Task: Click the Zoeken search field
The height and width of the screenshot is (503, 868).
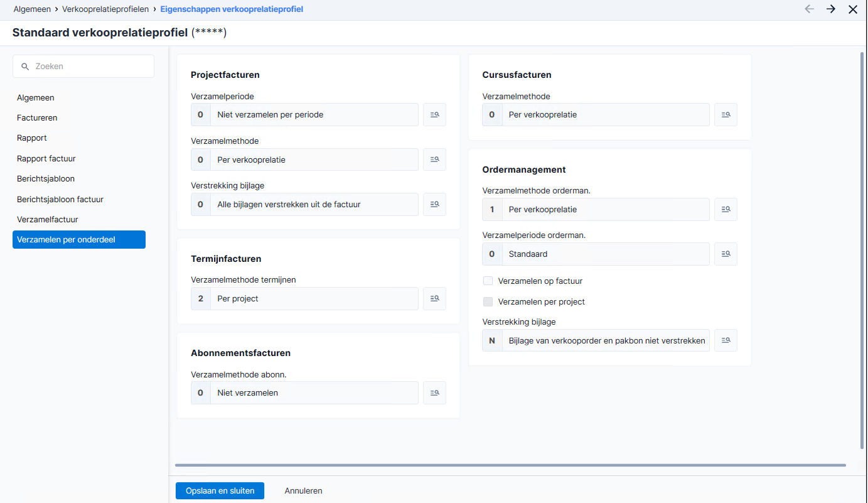Action: tap(83, 66)
